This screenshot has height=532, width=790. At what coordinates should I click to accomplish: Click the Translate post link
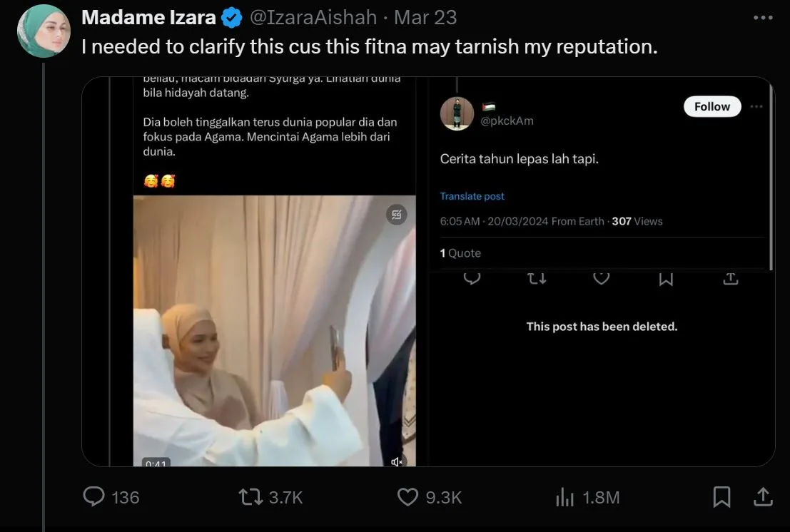pos(472,196)
